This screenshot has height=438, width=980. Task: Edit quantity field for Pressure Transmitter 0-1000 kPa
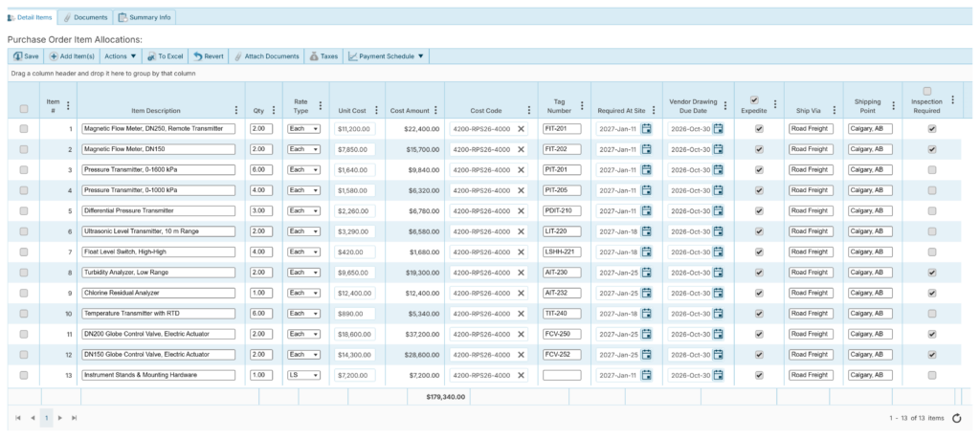pyautogui.click(x=261, y=190)
